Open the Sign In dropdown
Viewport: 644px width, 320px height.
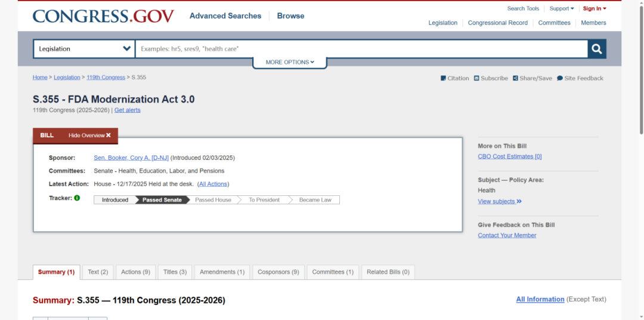click(x=594, y=8)
